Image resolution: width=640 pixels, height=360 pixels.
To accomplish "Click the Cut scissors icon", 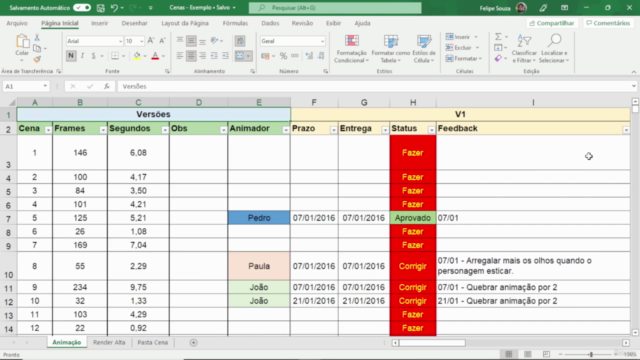I will tap(37, 38).
